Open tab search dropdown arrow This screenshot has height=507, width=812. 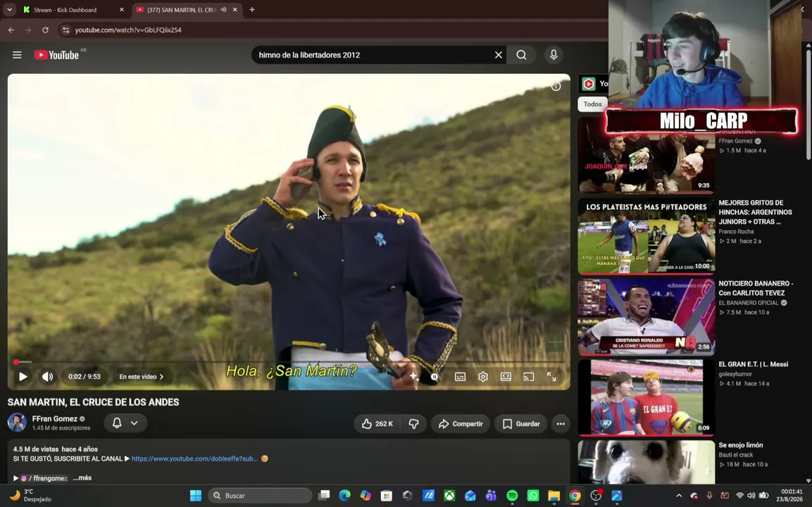9,9
